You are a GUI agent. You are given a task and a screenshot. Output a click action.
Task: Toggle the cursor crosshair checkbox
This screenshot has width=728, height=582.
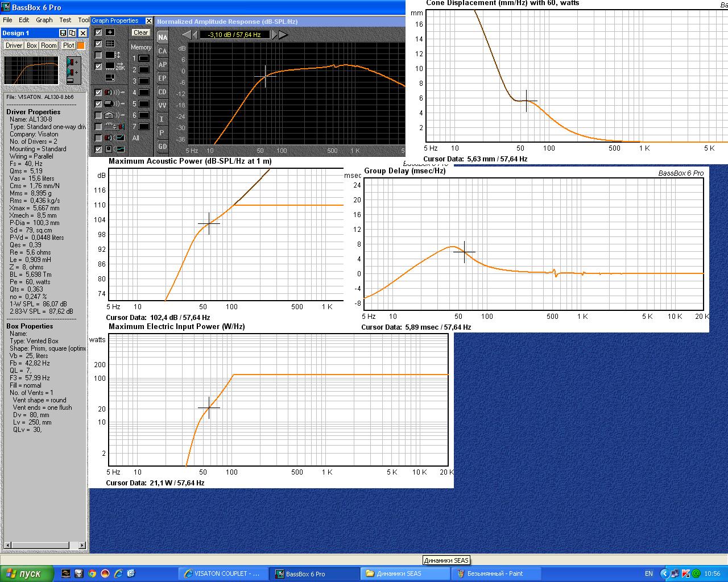tap(98, 32)
